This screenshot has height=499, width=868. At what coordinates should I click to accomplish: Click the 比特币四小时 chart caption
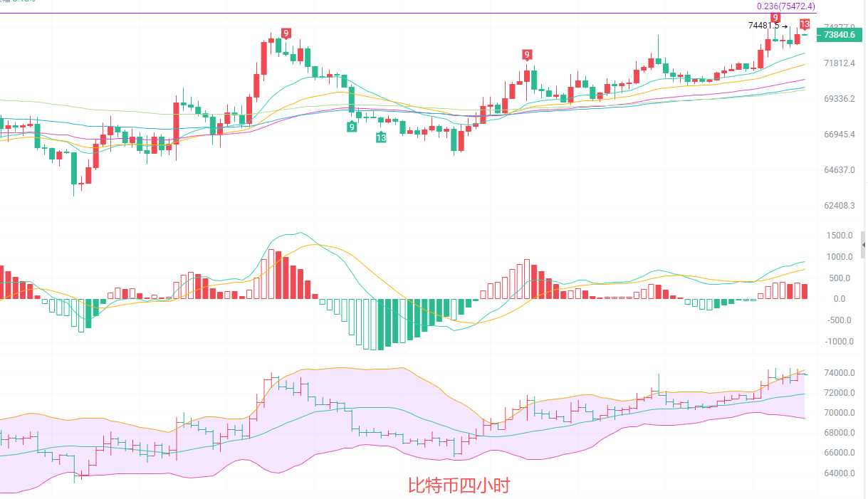459,486
